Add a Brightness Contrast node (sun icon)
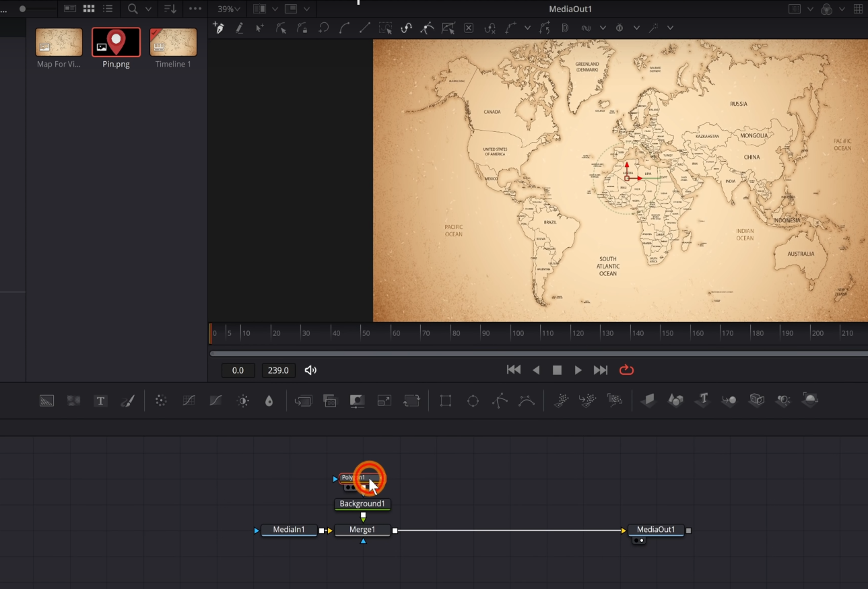The height and width of the screenshot is (589, 868). pyautogui.click(x=243, y=401)
